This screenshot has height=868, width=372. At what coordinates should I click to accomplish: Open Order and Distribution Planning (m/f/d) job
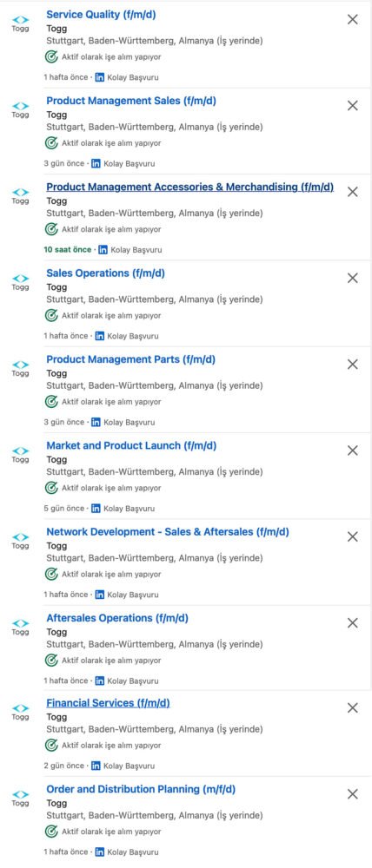pyautogui.click(x=141, y=789)
